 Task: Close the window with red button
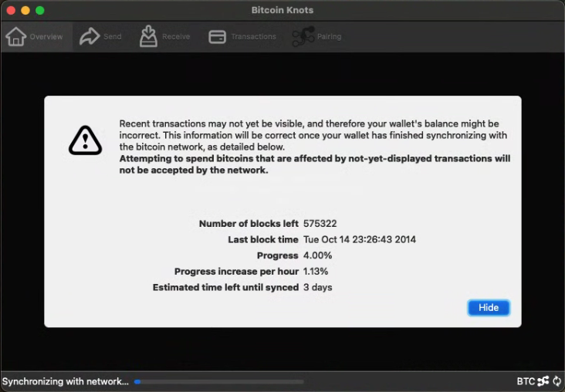11,11
